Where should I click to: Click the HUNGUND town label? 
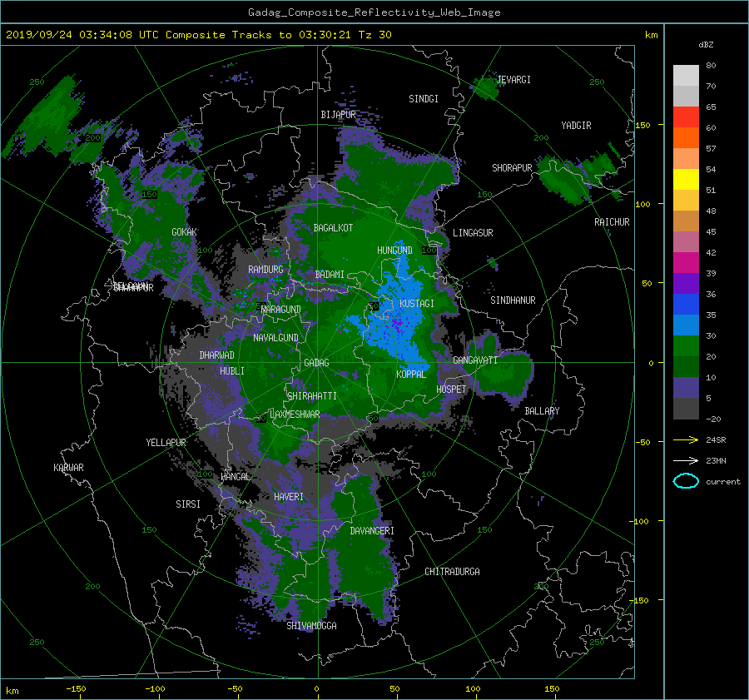[x=394, y=251]
